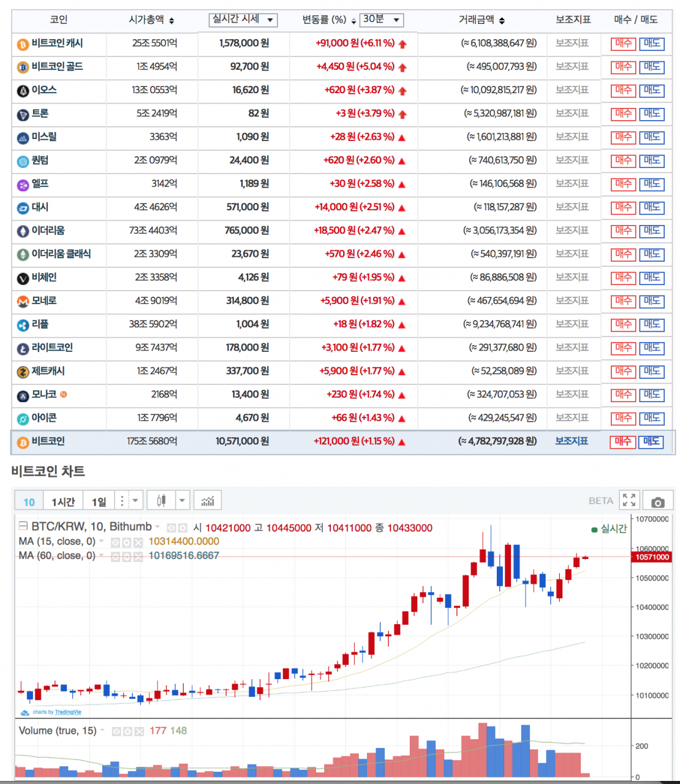Open 보조지표 link for 트론
Image resolution: width=680 pixels, height=784 pixels.
[x=572, y=113]
